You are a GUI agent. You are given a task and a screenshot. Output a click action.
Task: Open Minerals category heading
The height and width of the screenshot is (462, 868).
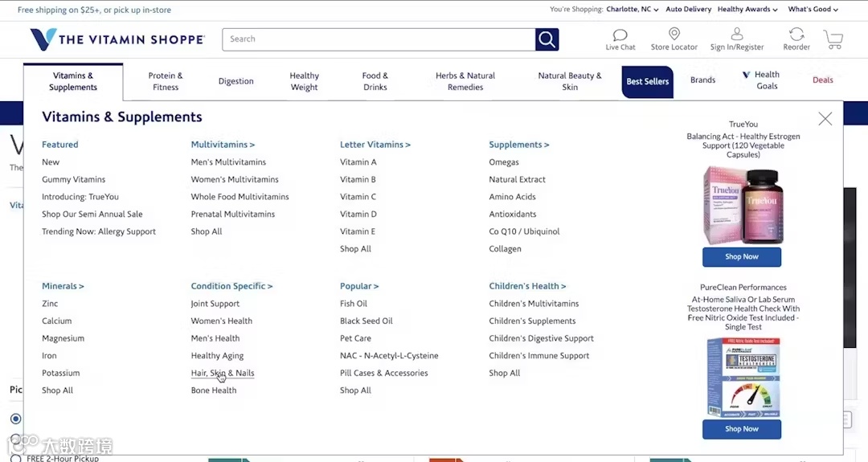[63, 286]
